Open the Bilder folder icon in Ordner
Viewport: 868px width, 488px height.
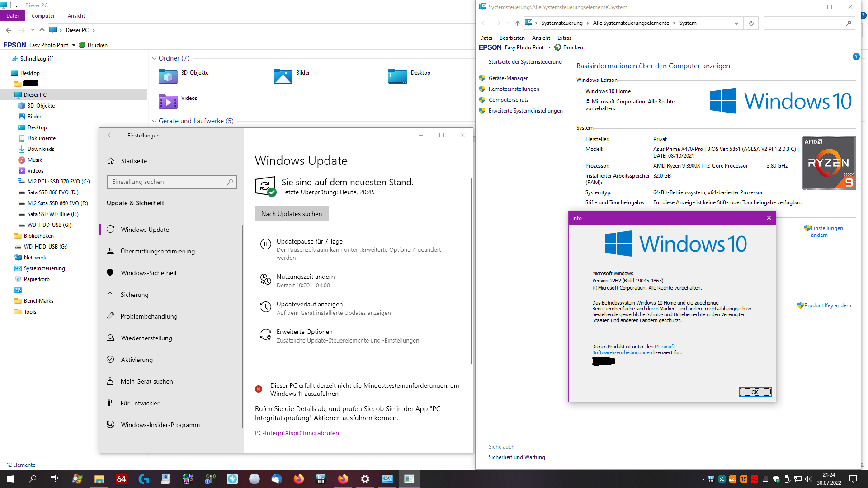point(283,76)
